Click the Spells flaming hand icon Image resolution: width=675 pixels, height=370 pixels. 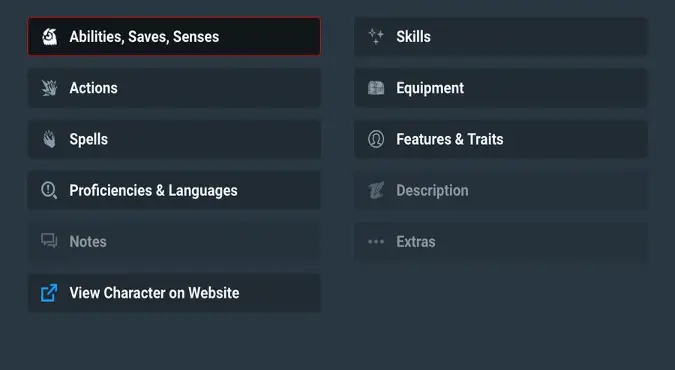point(50,139)
